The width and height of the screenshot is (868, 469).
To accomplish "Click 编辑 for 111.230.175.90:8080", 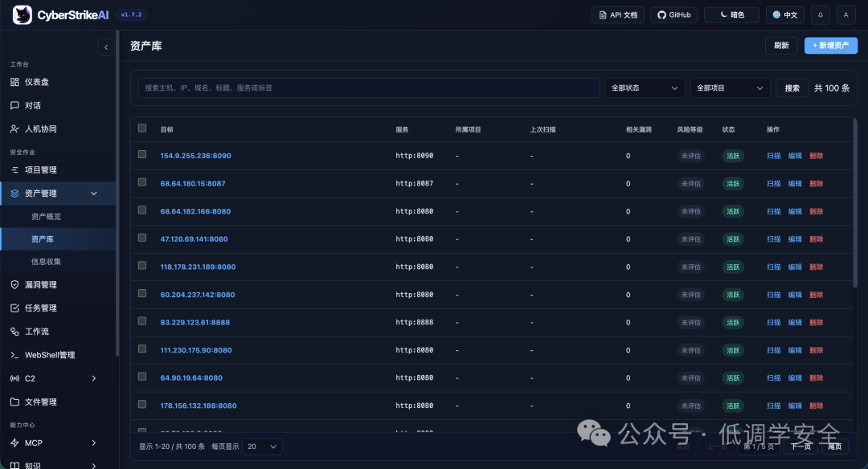I will [795, 350].
